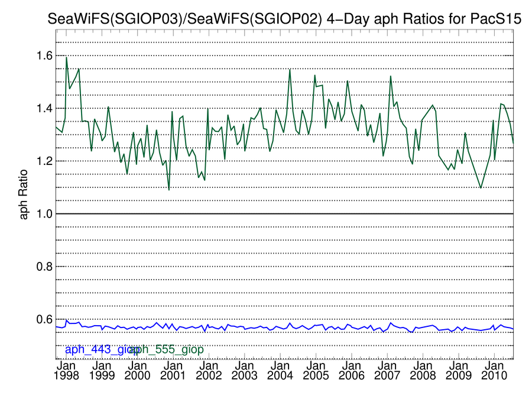Click the Jan 2001 x-axis label
Screen dimensions: 532x399
tap(173, 371)
